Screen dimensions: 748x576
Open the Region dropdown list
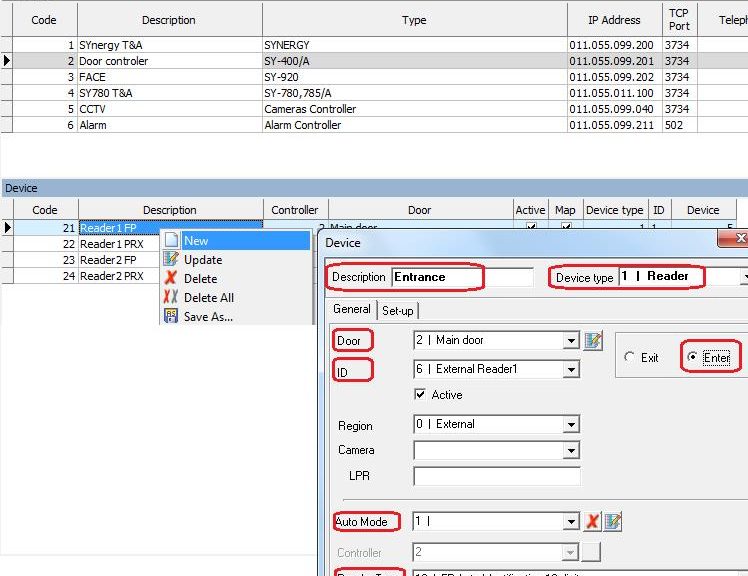[571, 425]
